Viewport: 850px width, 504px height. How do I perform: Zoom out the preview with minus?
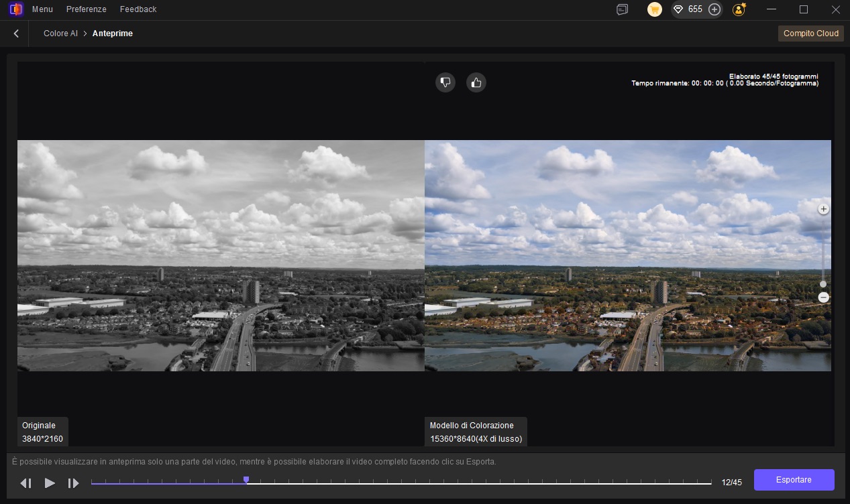coord(823,297)
